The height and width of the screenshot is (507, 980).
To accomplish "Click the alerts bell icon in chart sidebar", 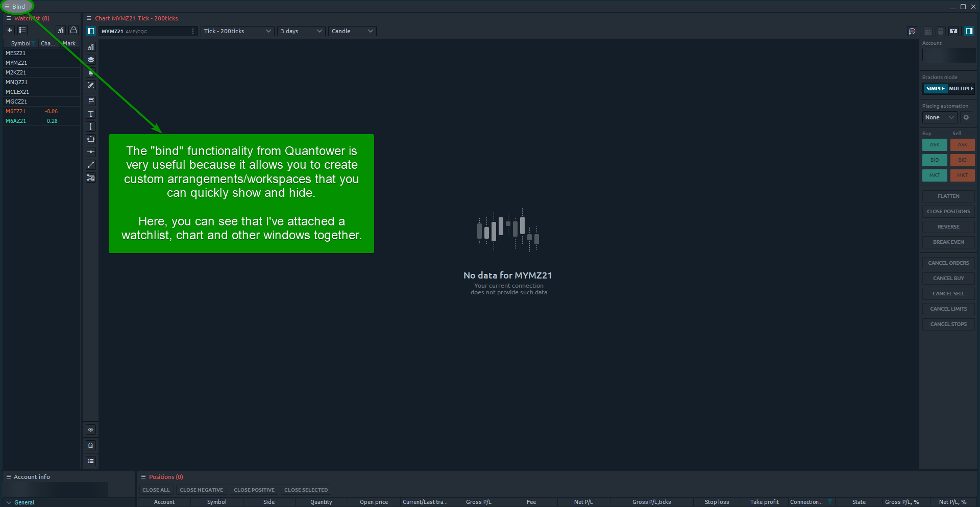I will point(91,72).
